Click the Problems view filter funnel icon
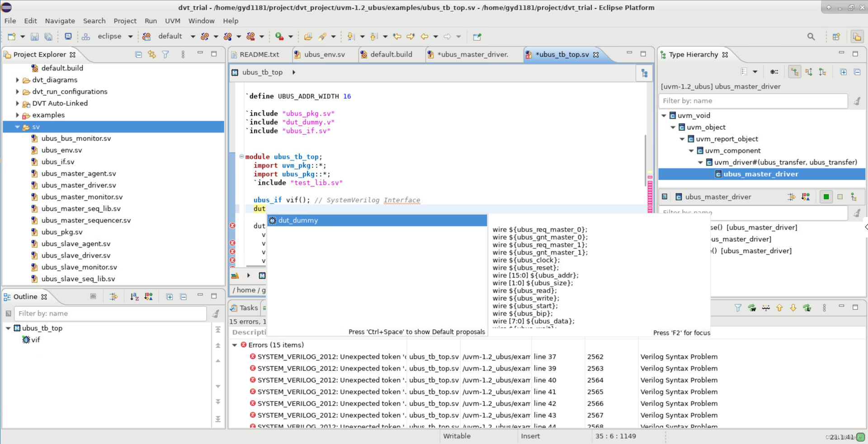The image size is (868, 444). (x=738, y=308)
